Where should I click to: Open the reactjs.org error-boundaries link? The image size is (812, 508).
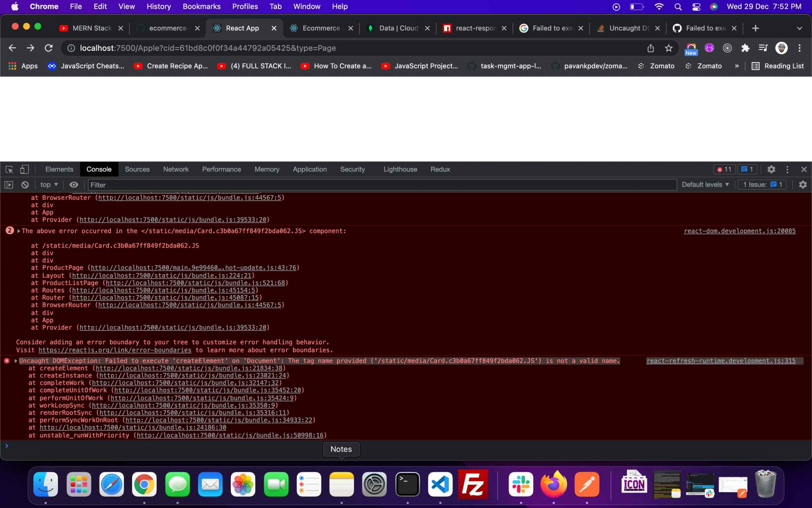pos(115,350)
